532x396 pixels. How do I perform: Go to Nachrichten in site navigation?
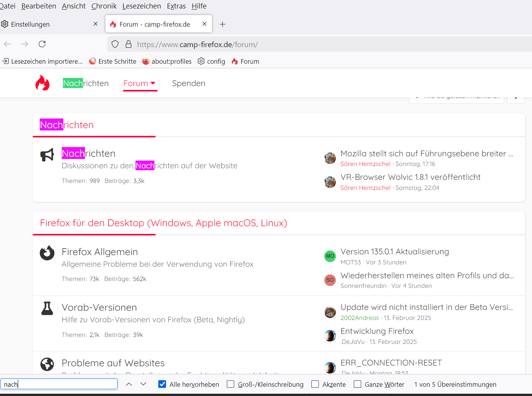pos(86,83)
